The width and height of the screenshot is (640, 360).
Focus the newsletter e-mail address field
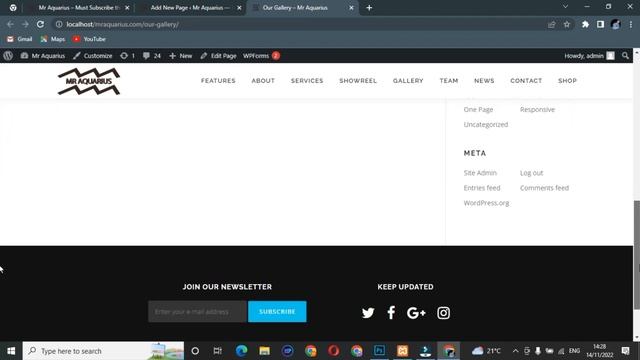[198, 311]
